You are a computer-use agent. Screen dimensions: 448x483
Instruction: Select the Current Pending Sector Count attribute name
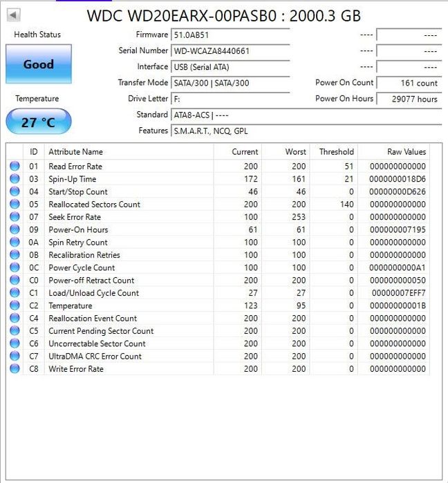click(x=101, y=331)
